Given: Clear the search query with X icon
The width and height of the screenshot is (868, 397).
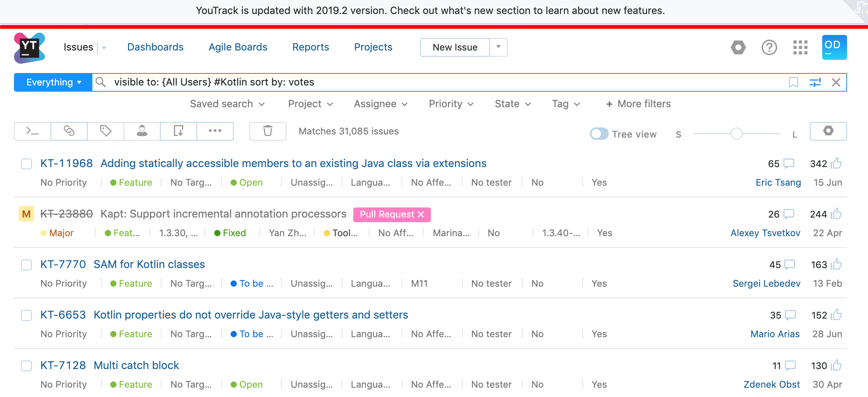Looking at the screenshot, I should point(836,82).
